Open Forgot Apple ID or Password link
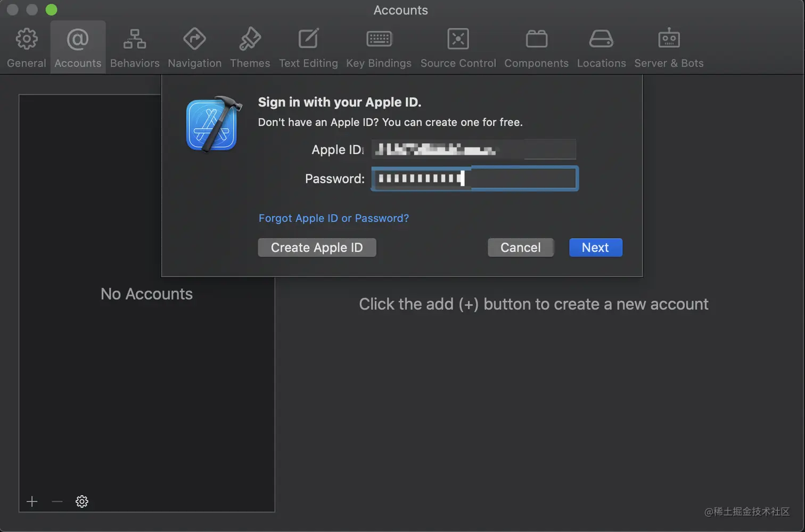This screenshot has width=805, height=532. [334, 218]
